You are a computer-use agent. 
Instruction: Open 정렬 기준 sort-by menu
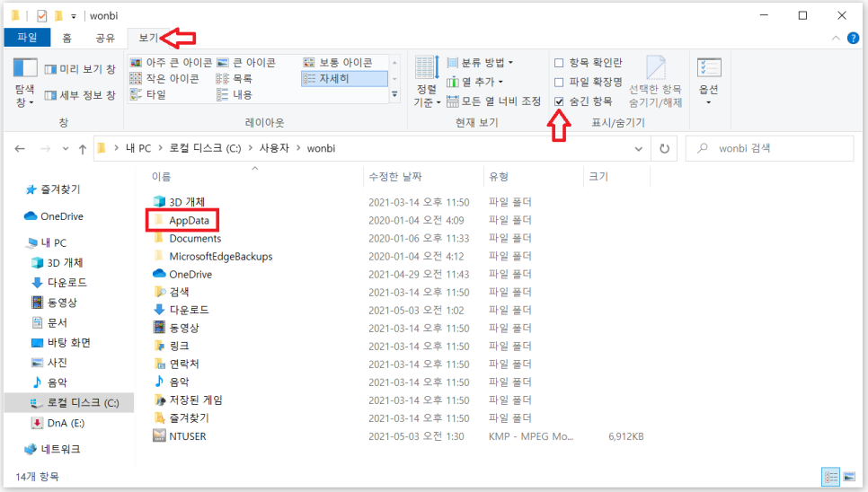[427, 82]
